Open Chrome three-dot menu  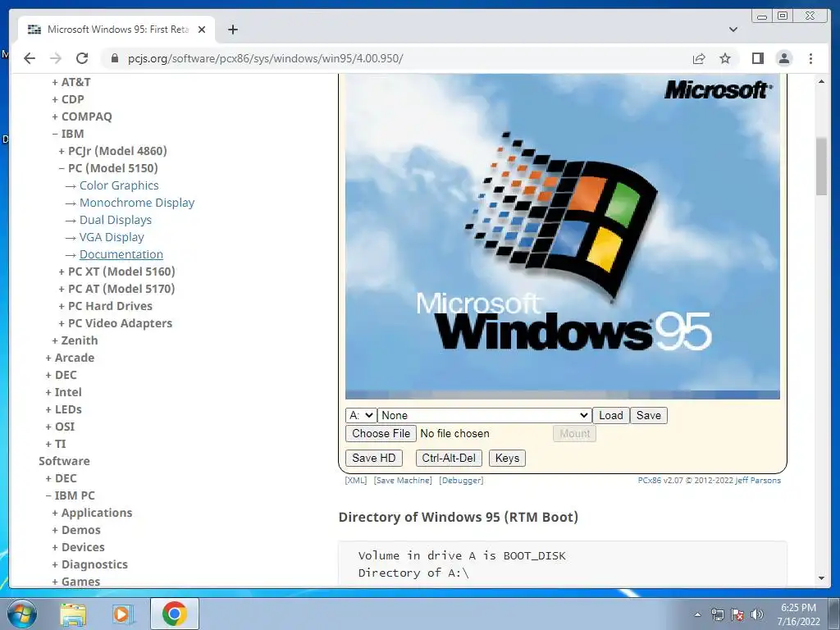[810, 58]
